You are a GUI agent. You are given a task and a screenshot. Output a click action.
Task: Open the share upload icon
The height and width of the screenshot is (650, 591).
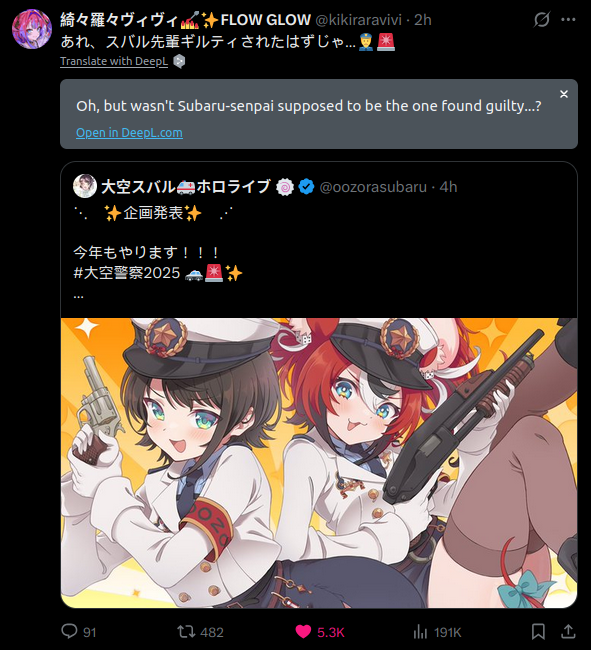[568, 631]
